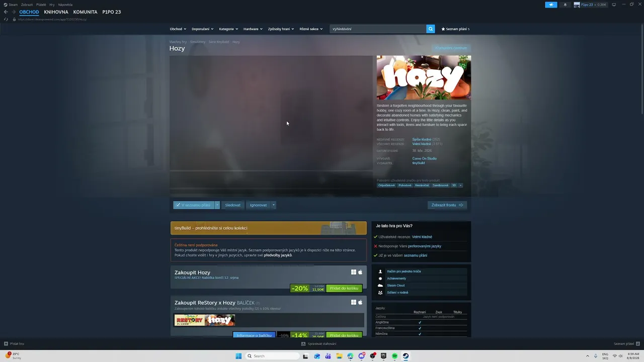Image resolution: width=644 pixels, height=362 pixels.
Task: Open the wishlist star link Seznam přání
Action: [455, 29]
